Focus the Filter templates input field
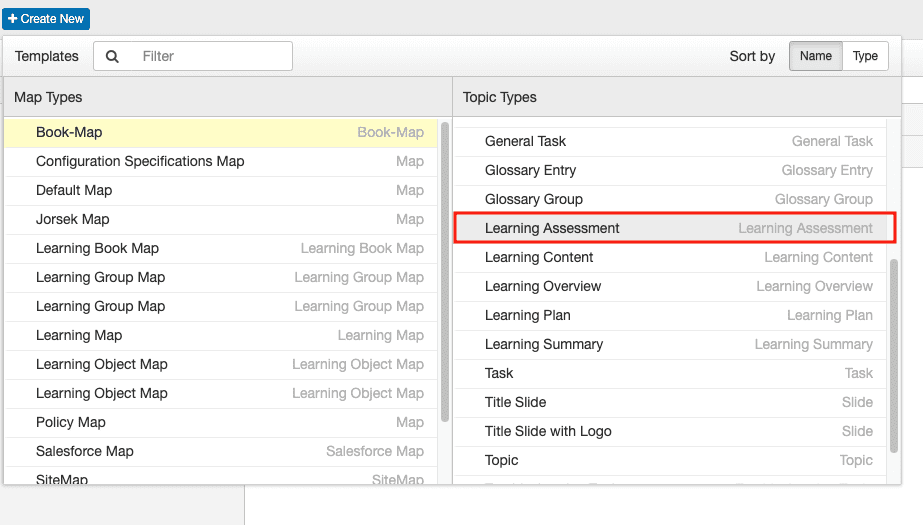The image size is (923, 525). [192, 56]
